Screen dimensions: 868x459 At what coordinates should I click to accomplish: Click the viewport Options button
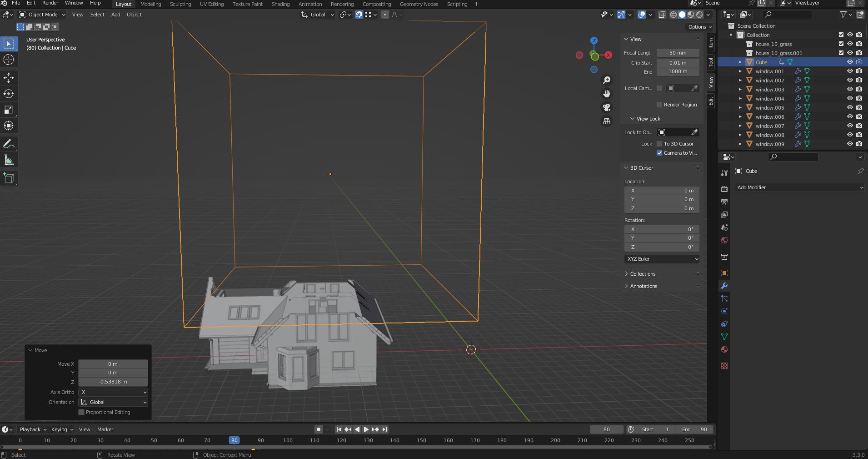click(700, 27)
